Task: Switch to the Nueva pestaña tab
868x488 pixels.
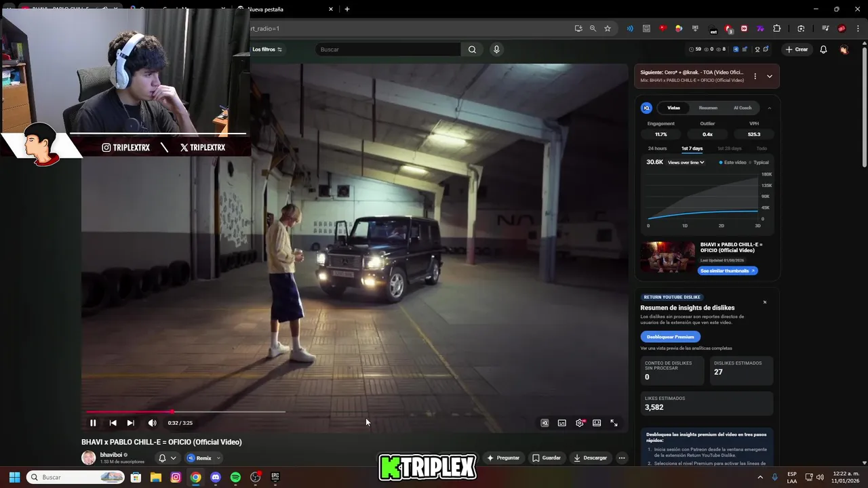Action: coord(285,9)
